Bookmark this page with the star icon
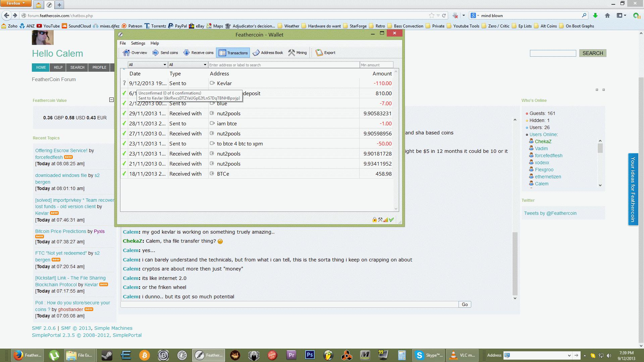The image size is (644, 362). [x=431, y=15]
